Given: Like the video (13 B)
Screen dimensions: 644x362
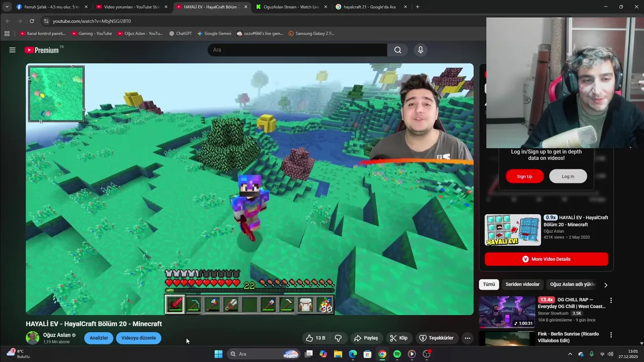Looking at the screenshot, I should (x=315, y=338).
